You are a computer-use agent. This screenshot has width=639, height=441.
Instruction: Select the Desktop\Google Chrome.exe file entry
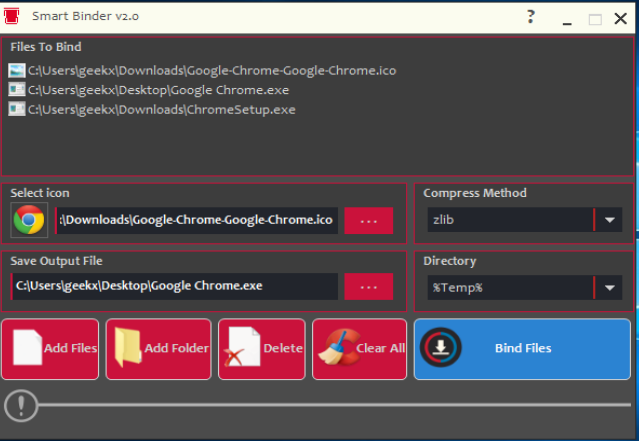pyautogui.click(x=149, y=90)
